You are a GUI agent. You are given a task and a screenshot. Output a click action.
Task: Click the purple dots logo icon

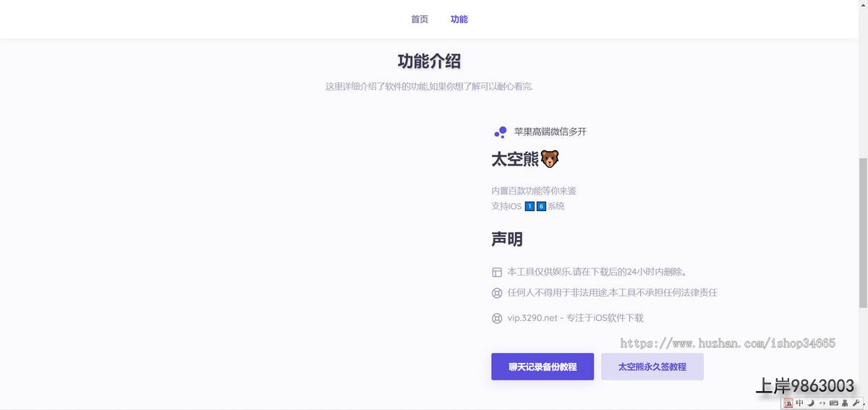point(500,132)
